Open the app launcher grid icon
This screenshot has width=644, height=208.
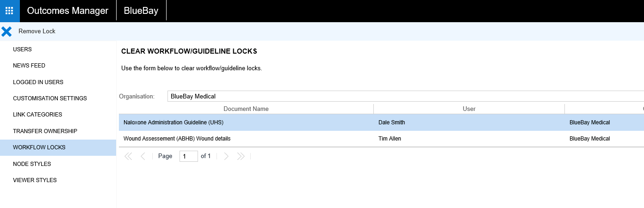10,11
